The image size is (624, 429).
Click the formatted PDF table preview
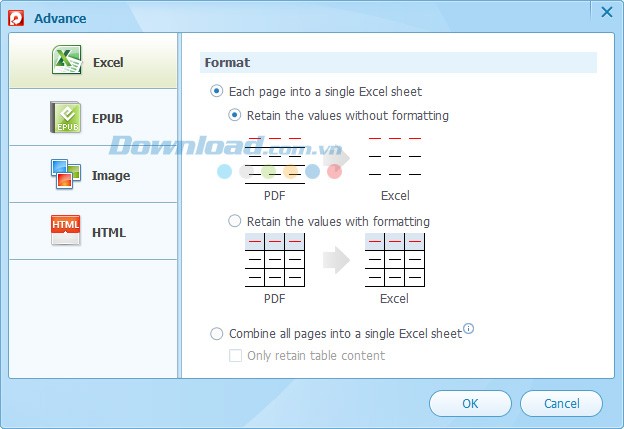click(275, 260)
